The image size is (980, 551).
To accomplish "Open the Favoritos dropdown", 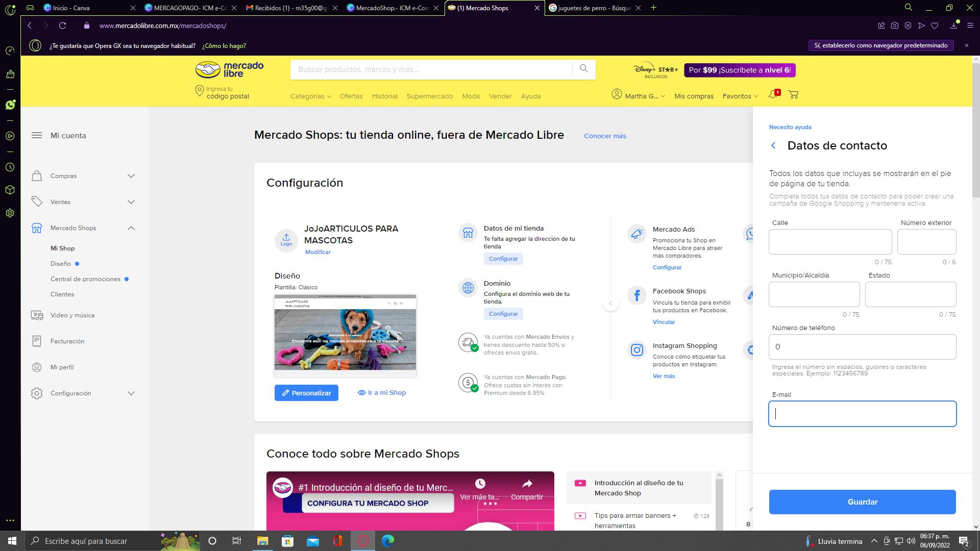I will (x=740, y=96).
